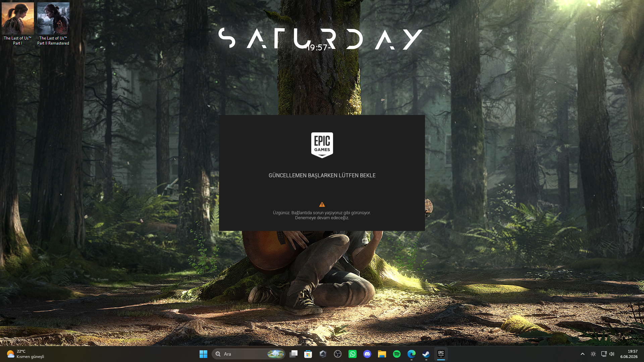Open the dark hexagon app on the taskbar

click(323, 354)
